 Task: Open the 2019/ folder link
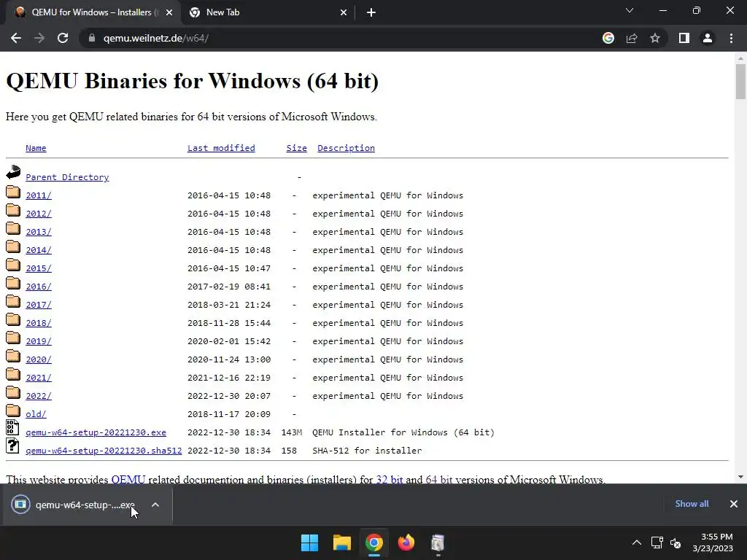pos(39,341)
